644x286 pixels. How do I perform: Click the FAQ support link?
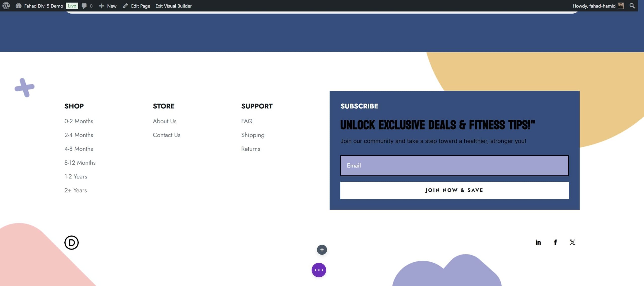click(247, 121)
